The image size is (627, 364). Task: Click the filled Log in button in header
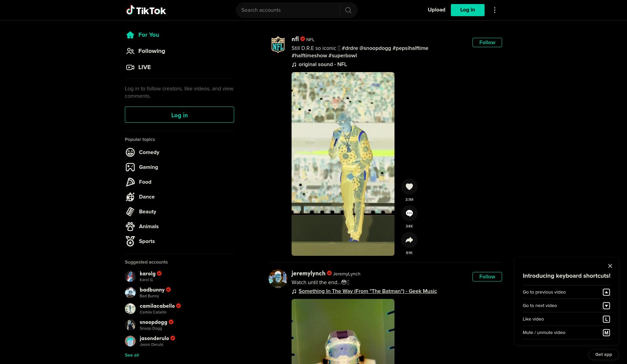coord(467,10)
